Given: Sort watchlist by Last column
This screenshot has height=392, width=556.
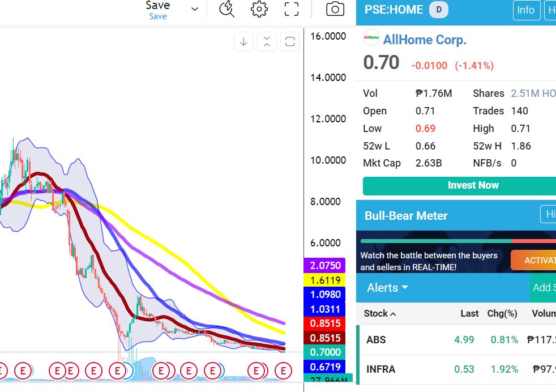Looking at the screenshot, I should coord(469,314).
